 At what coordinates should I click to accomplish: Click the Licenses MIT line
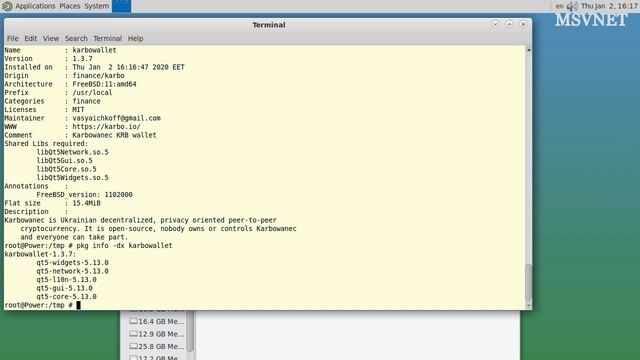44,109
